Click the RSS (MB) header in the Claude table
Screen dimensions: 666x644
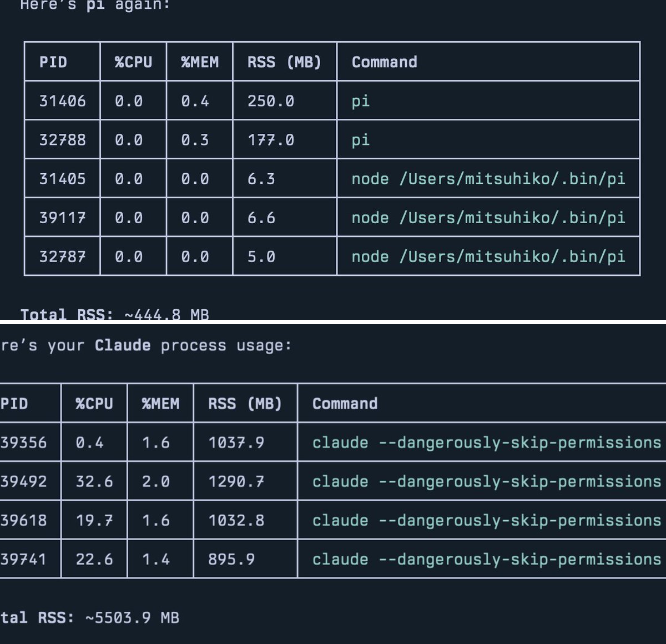tap(245, 404)
